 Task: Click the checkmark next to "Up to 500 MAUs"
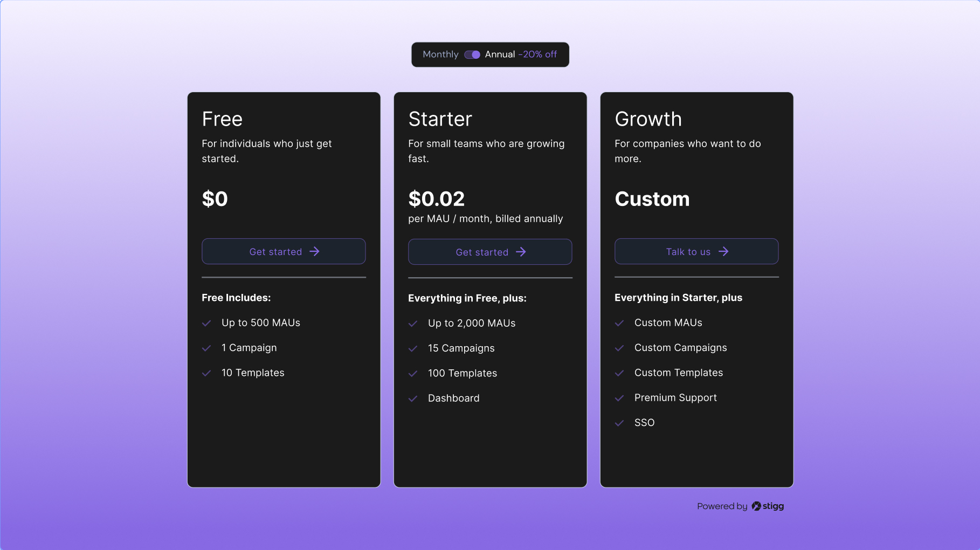coord(206,322)
